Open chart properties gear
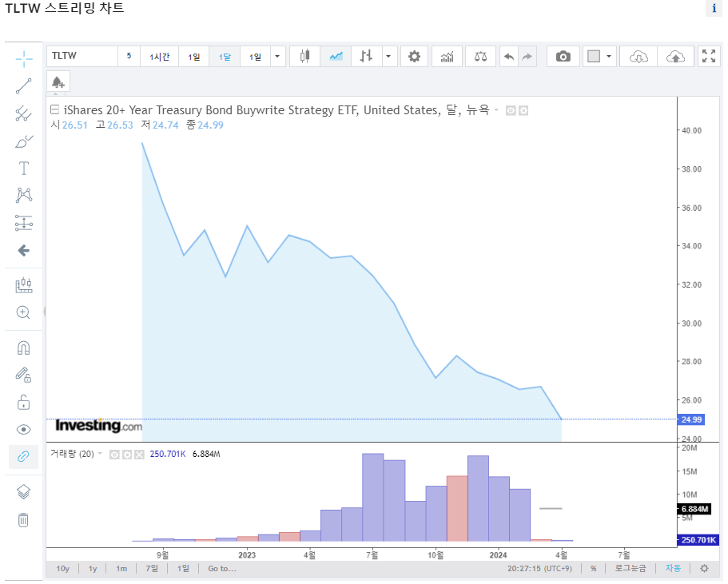This screenshot has width=728, height=584. (414, 56)
